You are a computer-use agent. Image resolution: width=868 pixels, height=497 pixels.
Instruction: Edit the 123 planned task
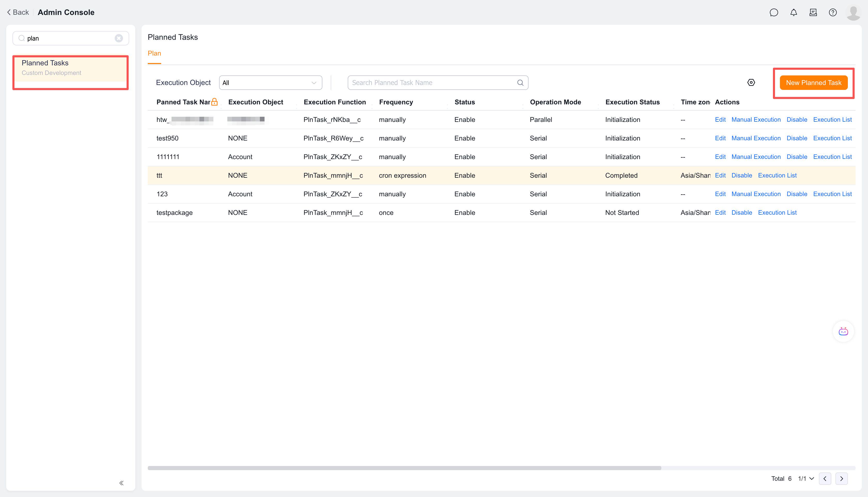[720, 194]
